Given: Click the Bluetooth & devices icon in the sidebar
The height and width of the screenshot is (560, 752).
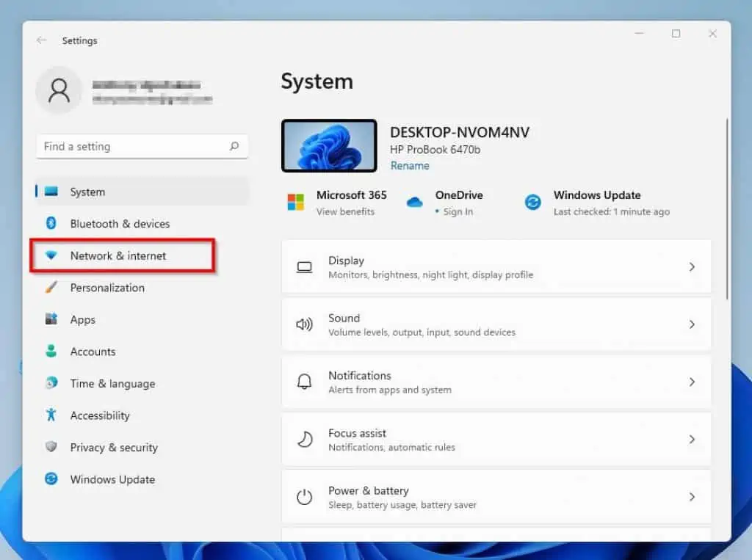Looking at the screenshot, I should click(x=51, y=223).
